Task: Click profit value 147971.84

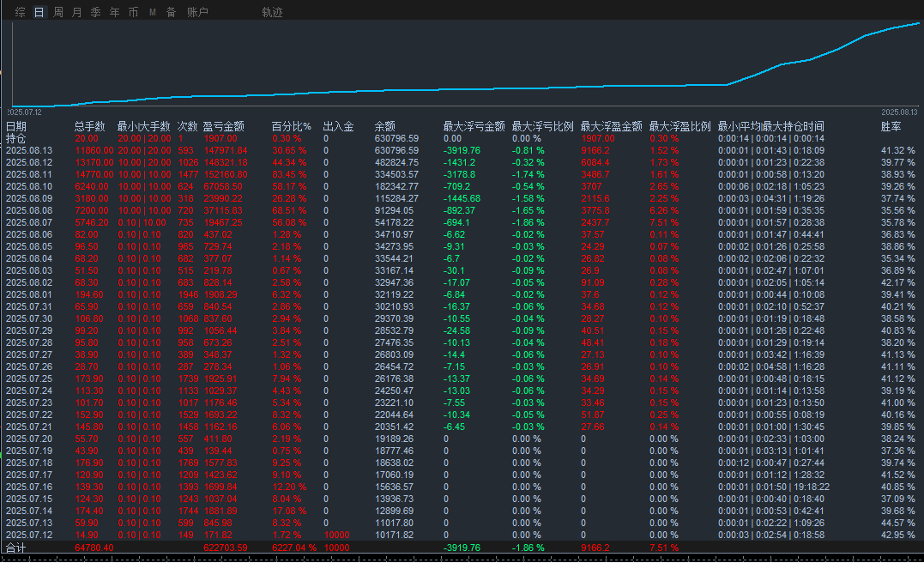Action: coord(226,150)
